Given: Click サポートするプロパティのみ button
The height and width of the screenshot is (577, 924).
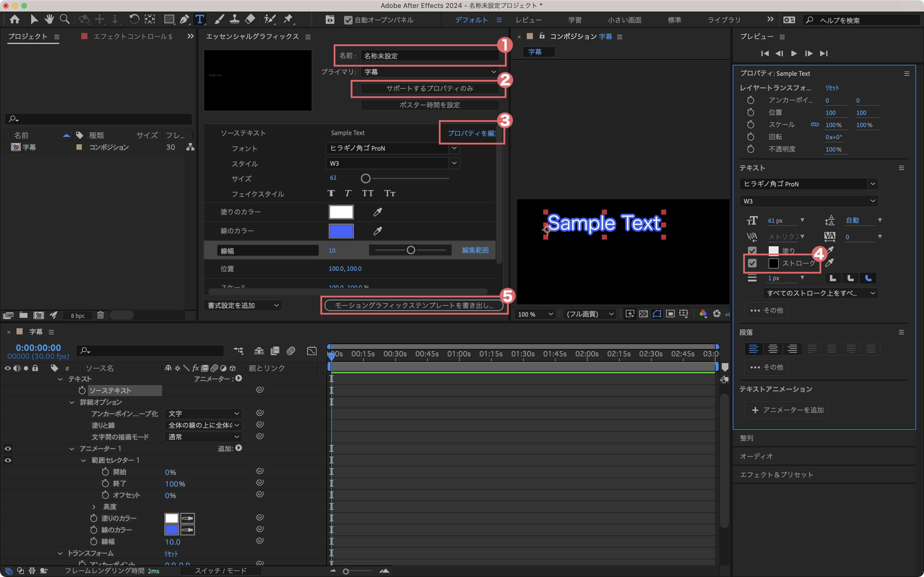Looking at the screenshot, I should 430,88.
